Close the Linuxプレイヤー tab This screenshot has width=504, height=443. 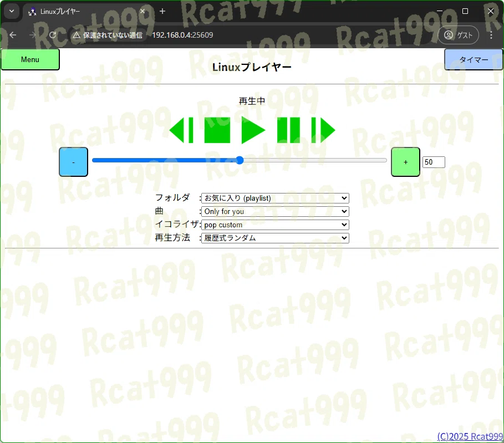(142, 11)
